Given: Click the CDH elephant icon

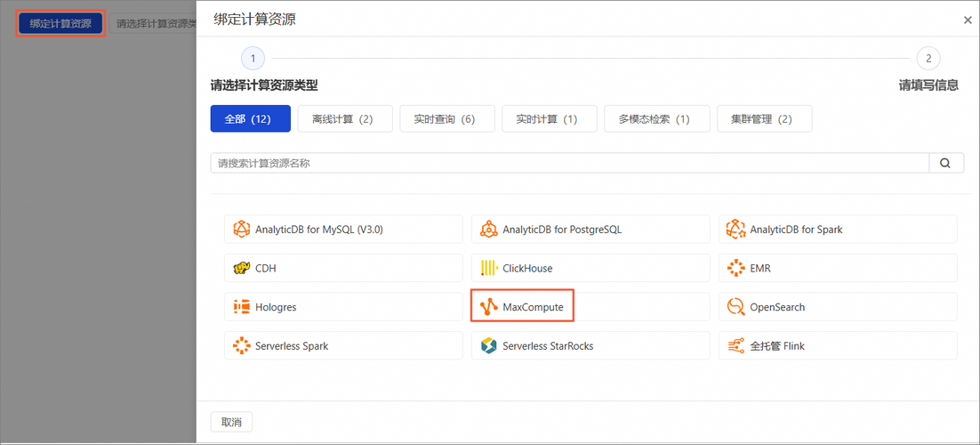Looking at the screenshot, I should (242, 269).
